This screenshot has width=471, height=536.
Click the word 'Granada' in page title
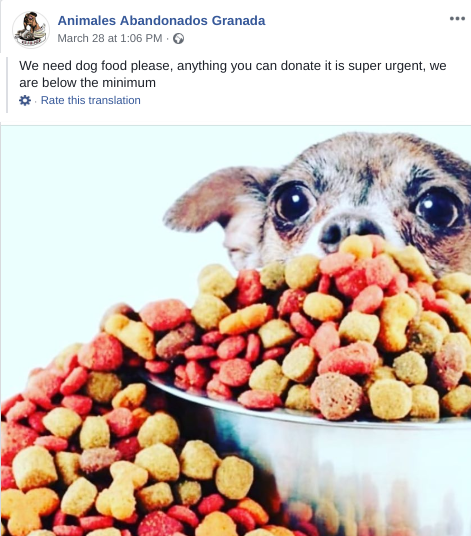point(239,21)
